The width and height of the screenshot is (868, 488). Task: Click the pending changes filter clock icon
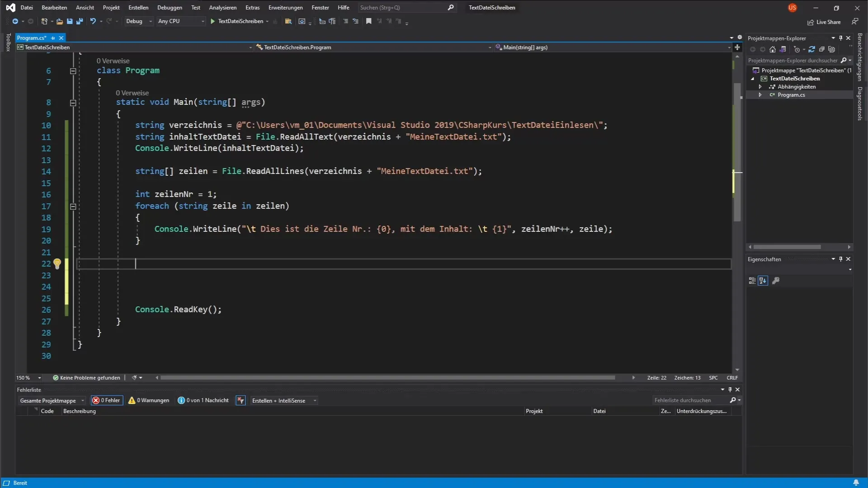(x=797, y=49)
